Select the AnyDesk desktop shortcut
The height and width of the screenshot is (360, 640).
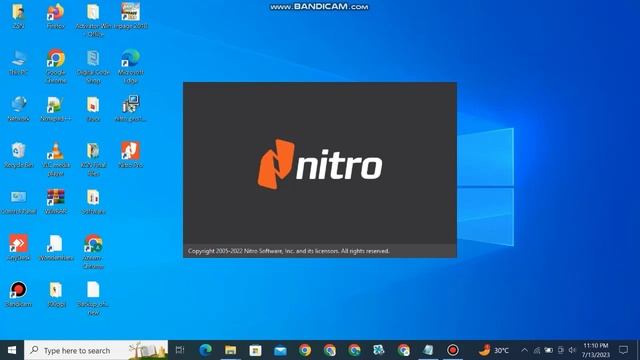tap(18, 248)
